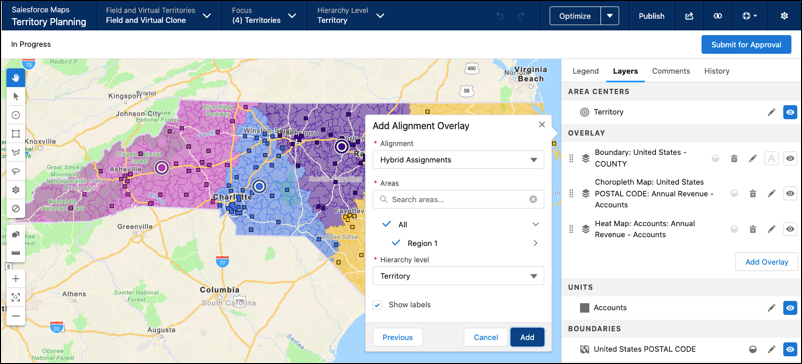Select the Layers tab

(625, 71)
